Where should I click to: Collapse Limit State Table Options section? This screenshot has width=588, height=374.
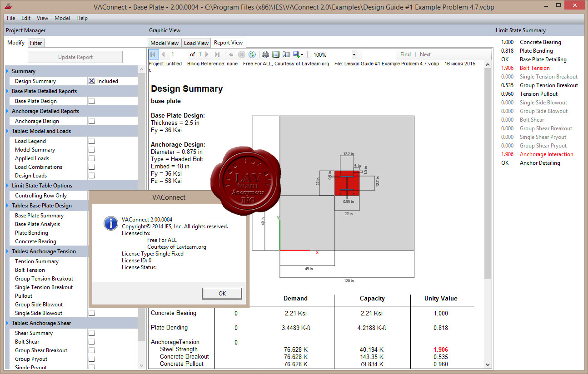coord(7,186)
